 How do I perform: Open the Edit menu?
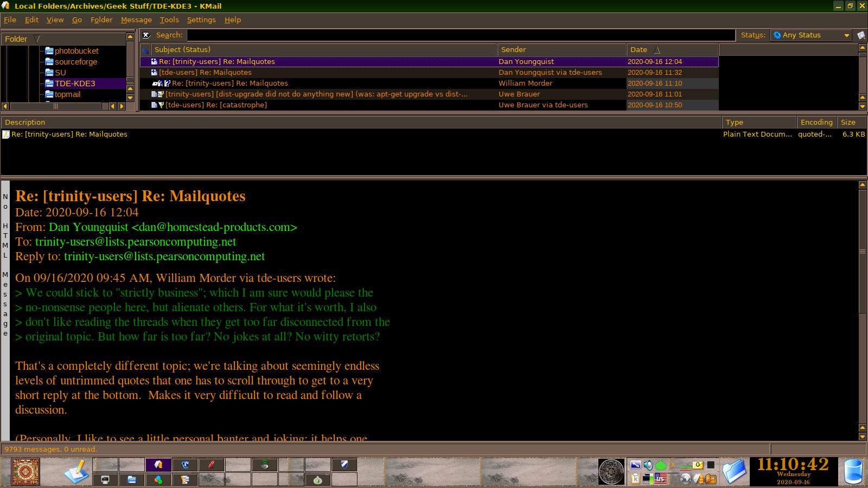tap(31, 20)
